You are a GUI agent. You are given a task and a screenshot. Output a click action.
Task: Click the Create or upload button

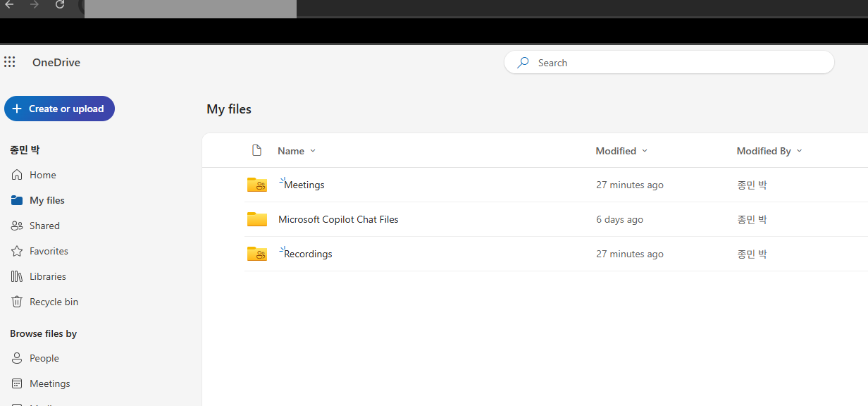(x=59, y=109)
